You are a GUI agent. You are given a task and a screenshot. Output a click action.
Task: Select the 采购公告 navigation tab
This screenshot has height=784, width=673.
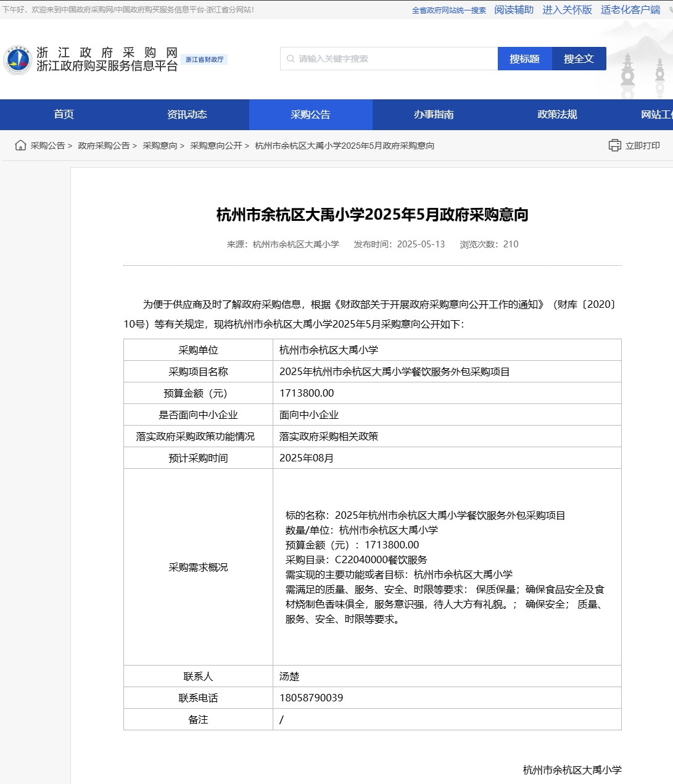point(310,114)
